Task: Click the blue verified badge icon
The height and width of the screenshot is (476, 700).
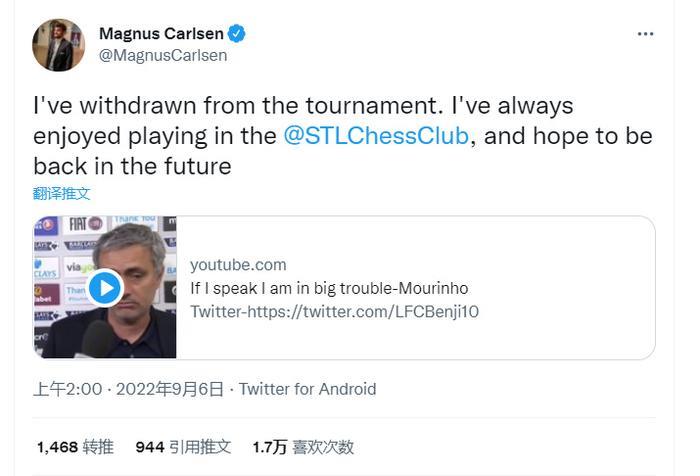Action: coord(237,34)
